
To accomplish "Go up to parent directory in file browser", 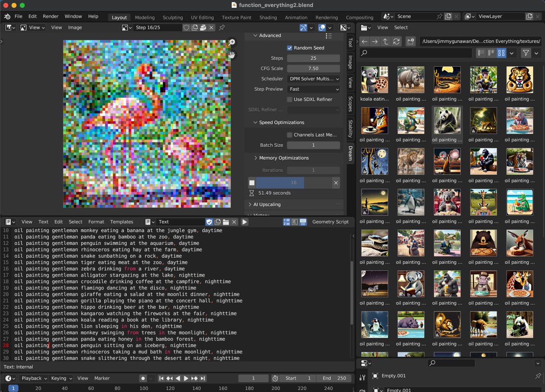I will pyautogui.click(x=386, y=41).
